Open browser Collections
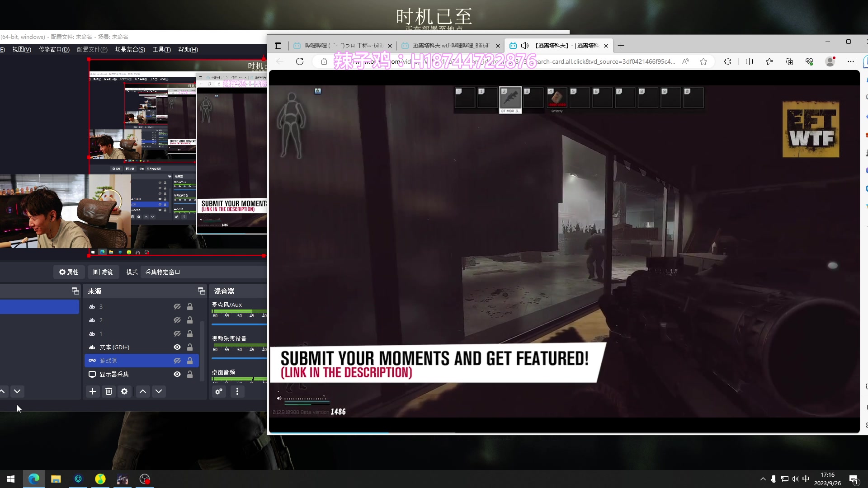 (789, 61)
